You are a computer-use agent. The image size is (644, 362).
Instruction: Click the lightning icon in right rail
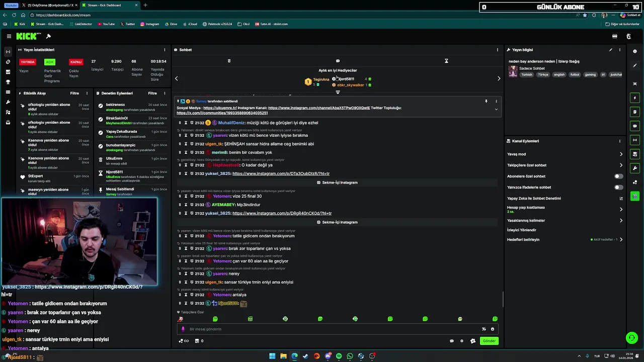tap(635, 98)
